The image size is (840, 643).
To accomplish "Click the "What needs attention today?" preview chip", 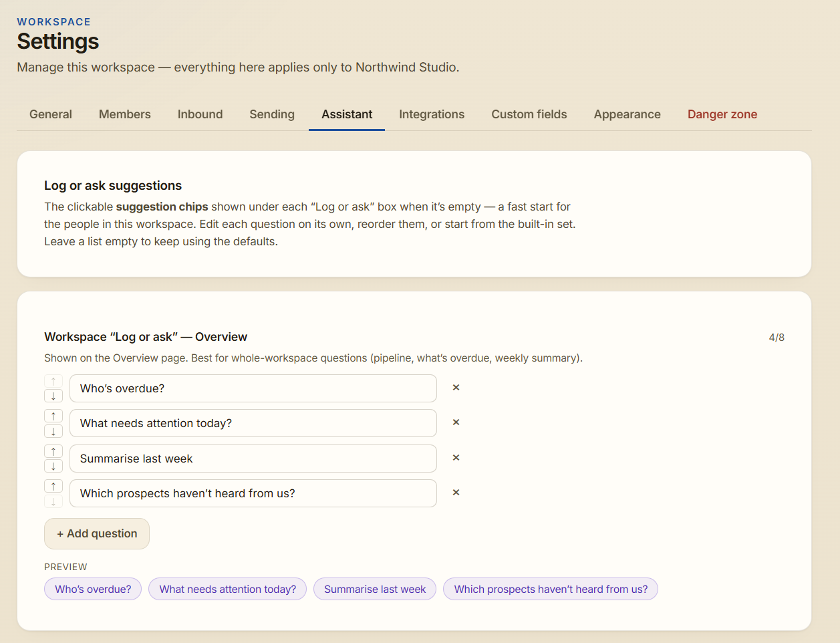I will 228,589.
